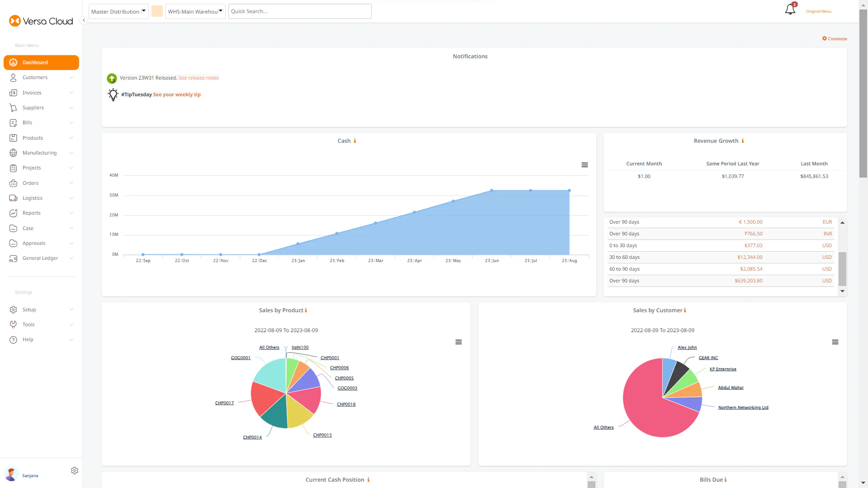This screenshot has height=488, width=868.
Task: Click Revenue Growth info icon
Action: 743,141
